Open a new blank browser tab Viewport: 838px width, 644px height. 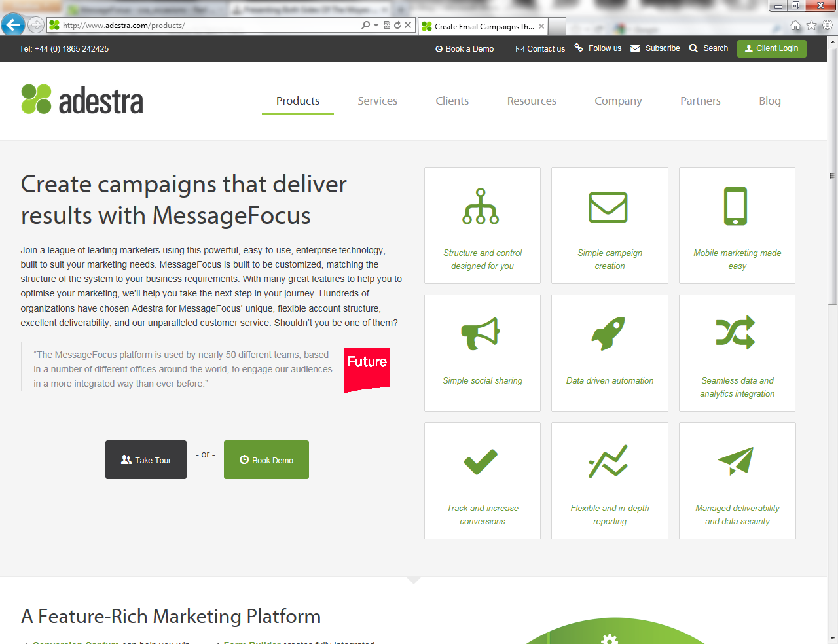pyautogui.click(x=557, y=26)
